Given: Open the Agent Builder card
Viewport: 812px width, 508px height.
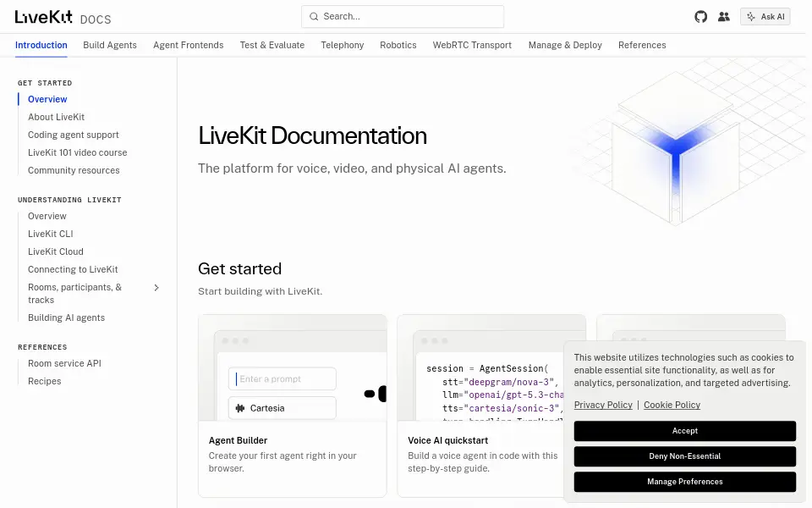Looking at the screenshot, I should (292, 406).
